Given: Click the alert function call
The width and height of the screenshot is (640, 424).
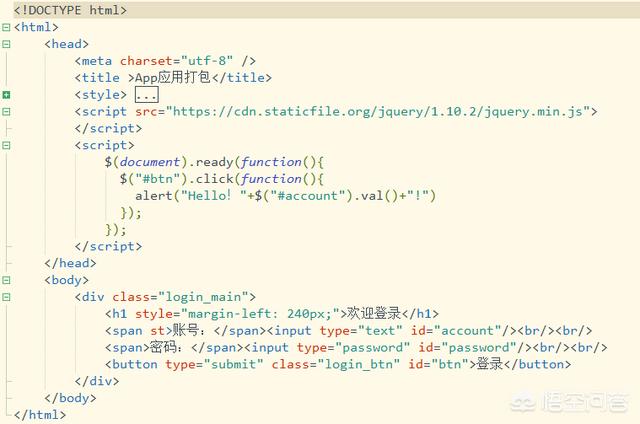Looking at the screenshot, I should (155, 196).
